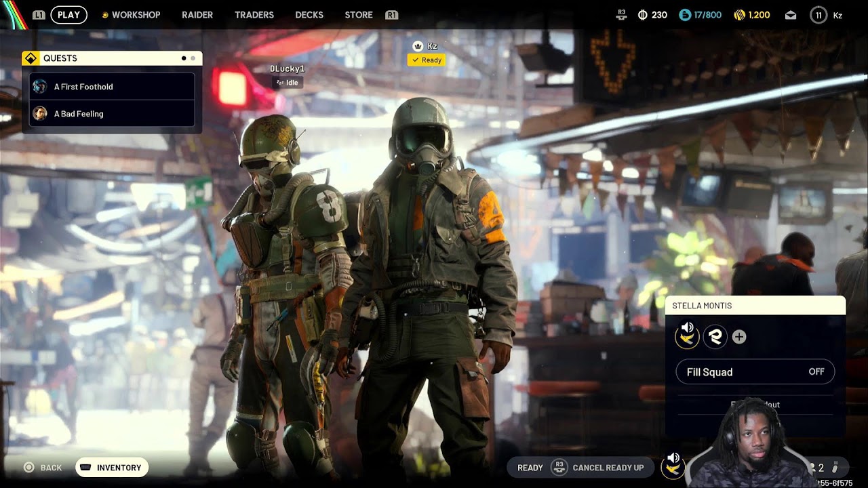Viewport: 868px width, 488px height.
Task: Click the 1,200 currency amount
Action: pos(759,15)
